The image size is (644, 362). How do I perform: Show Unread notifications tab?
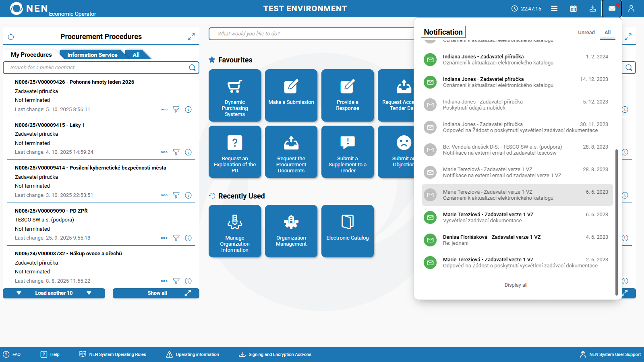click(x=586, y=33)
